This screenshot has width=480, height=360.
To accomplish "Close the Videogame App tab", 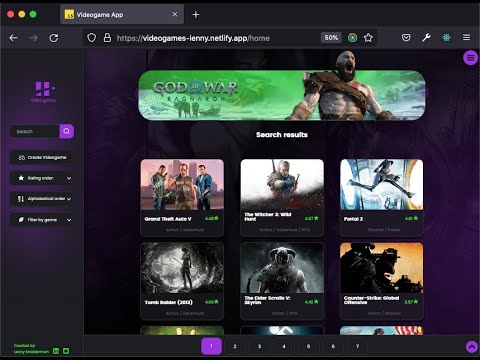I will pos(175,14).
